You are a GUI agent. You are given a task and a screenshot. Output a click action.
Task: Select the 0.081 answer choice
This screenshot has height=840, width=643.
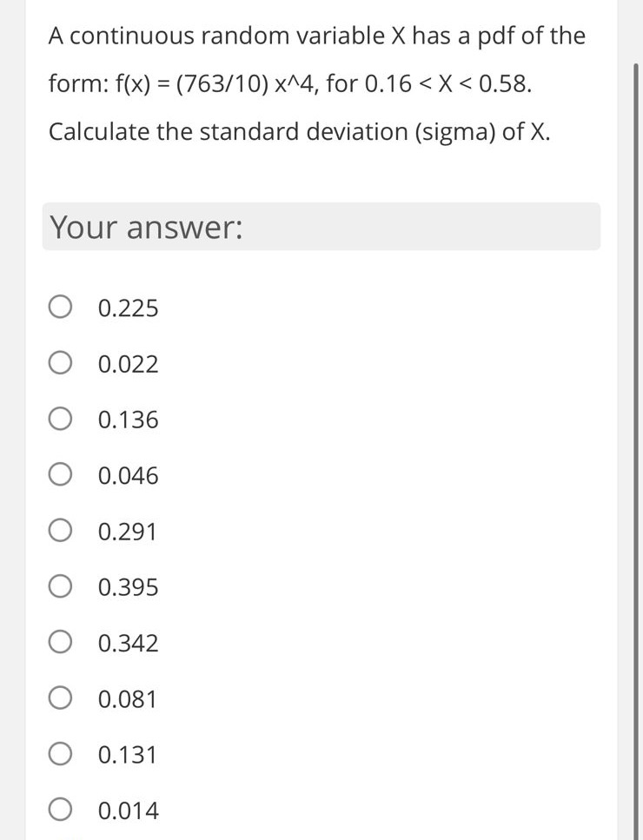60,698
